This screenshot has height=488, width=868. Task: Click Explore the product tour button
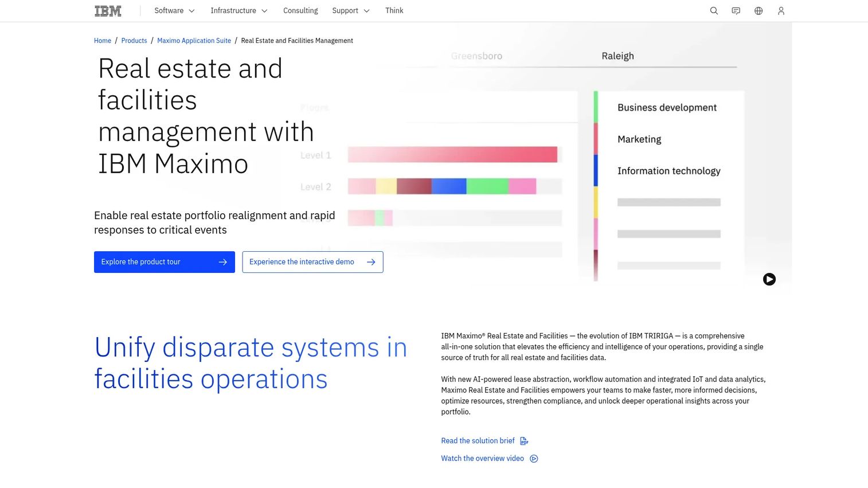click(165, 262)
